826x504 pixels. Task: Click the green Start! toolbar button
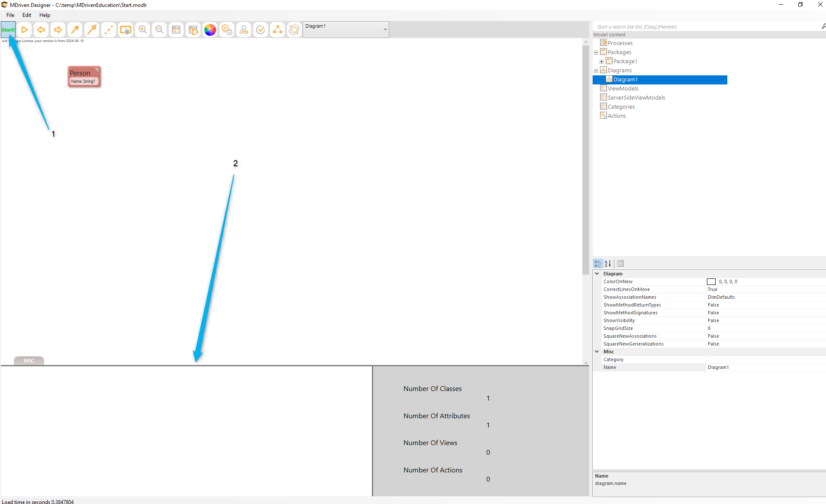[8, 30]
